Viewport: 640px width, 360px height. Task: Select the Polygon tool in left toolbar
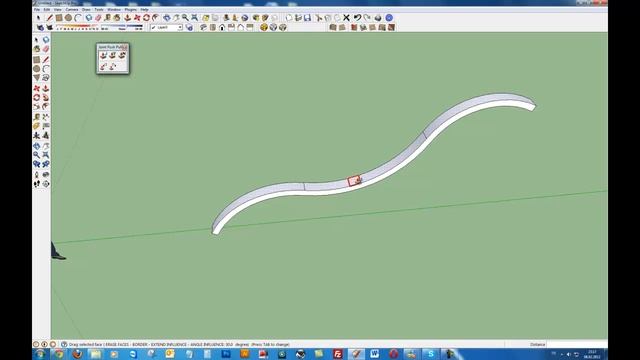[x=36, y=78]
